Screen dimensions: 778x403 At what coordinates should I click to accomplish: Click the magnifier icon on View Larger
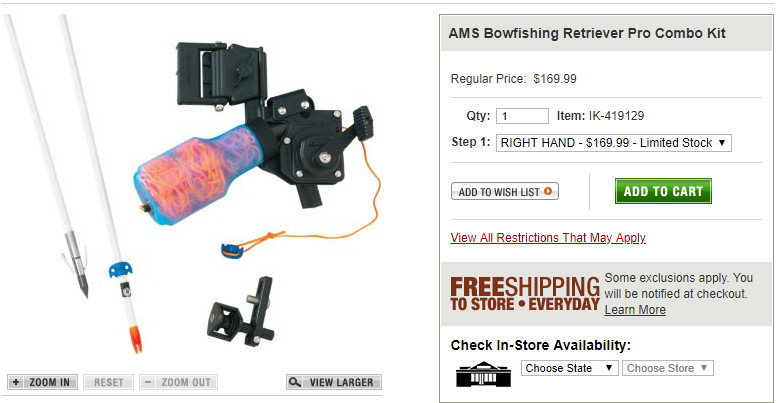[x=295, y=382]
